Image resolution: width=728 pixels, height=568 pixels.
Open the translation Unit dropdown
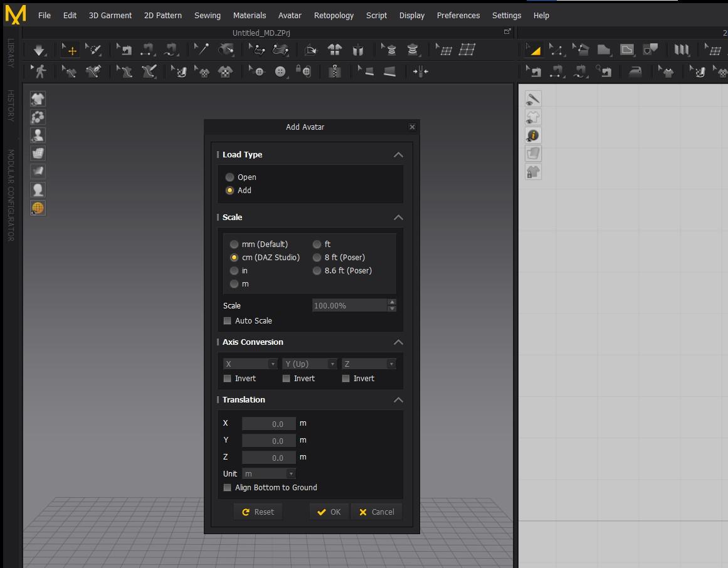268,474
